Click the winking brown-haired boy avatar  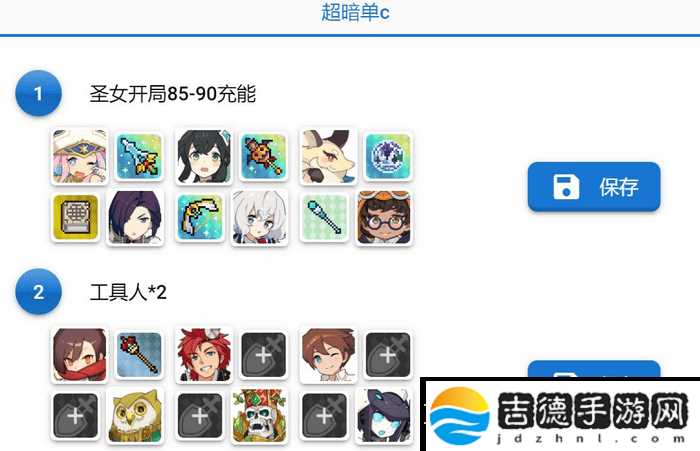(x=329, y=355)
